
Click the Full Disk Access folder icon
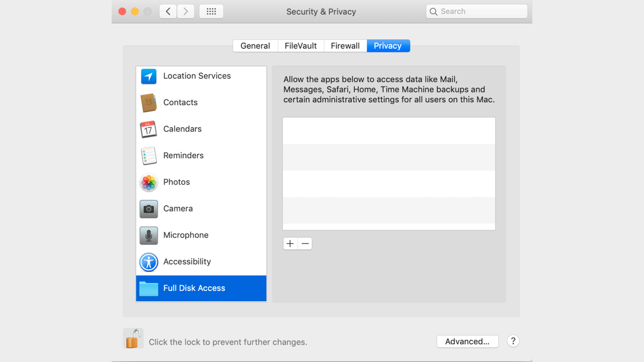[148, 289]
